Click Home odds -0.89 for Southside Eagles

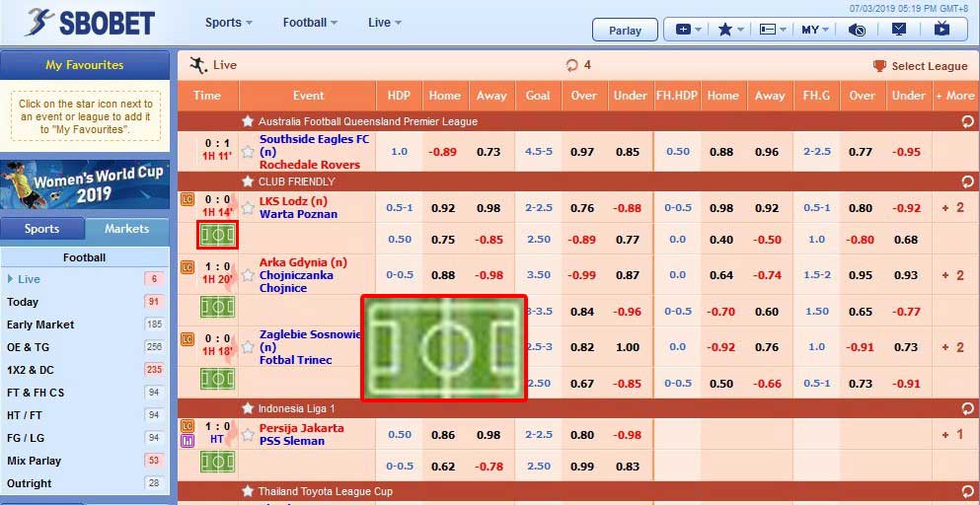[x=442, y=152]
